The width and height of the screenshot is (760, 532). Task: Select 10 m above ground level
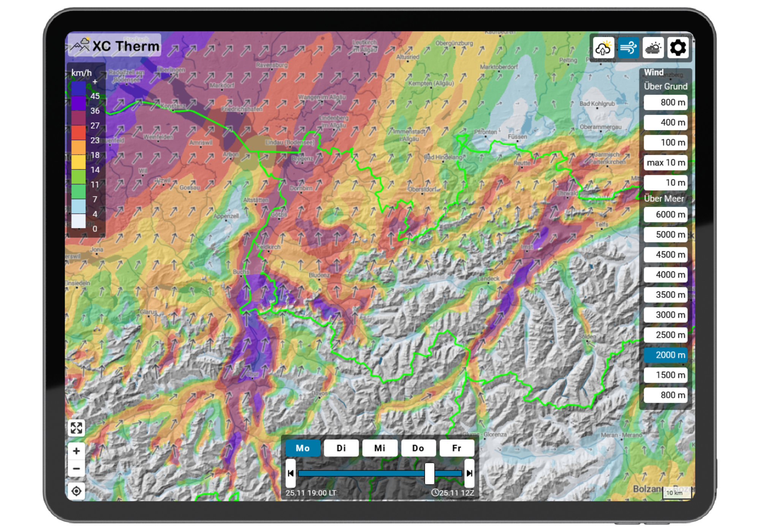(x=666, y=183)
